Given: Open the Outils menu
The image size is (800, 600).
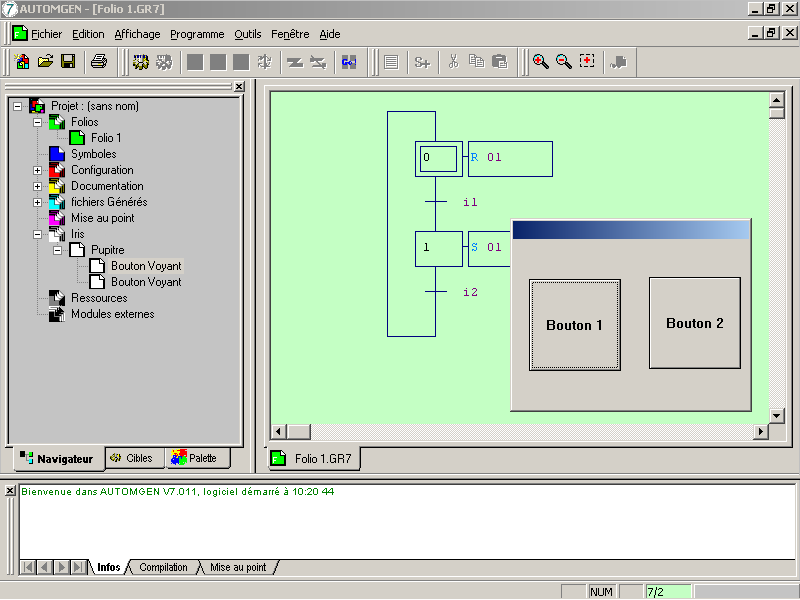Looking at the screenshot, I should [247, 34].
